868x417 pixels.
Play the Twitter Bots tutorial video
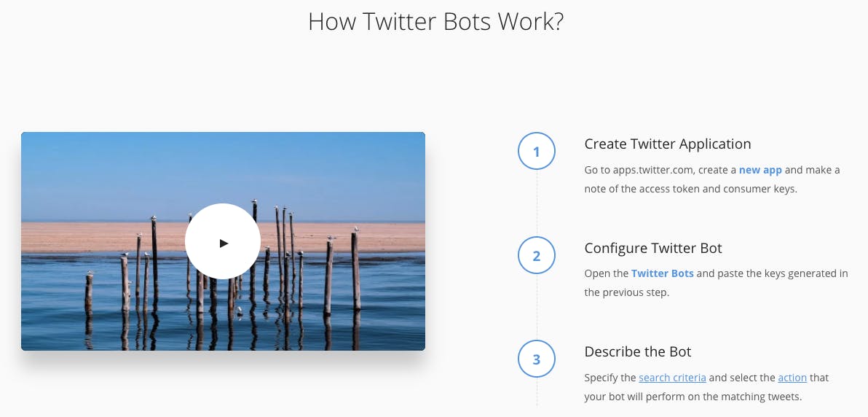point(223,241)
